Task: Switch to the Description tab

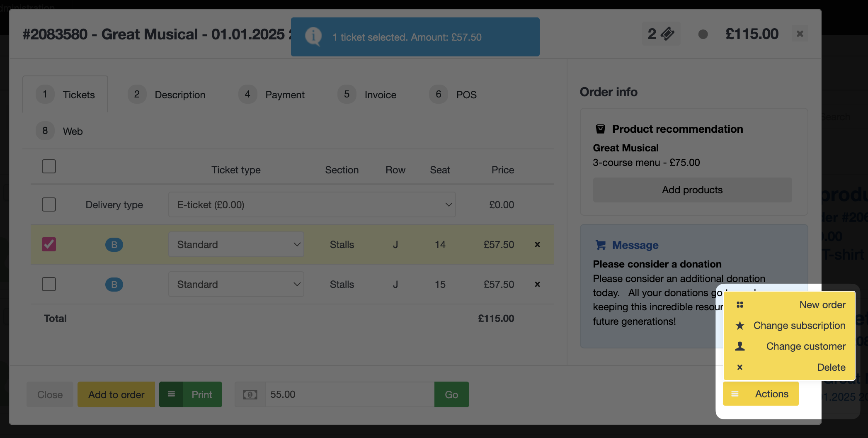Action: click(x=167, y=95)
